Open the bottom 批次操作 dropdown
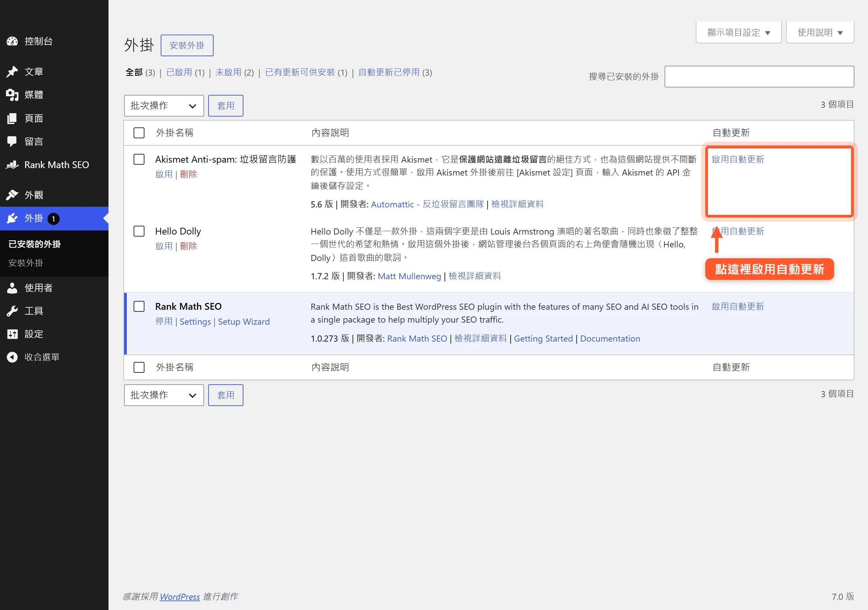The width and height of the screenshot is (868, 610). [x=164, y=395]
